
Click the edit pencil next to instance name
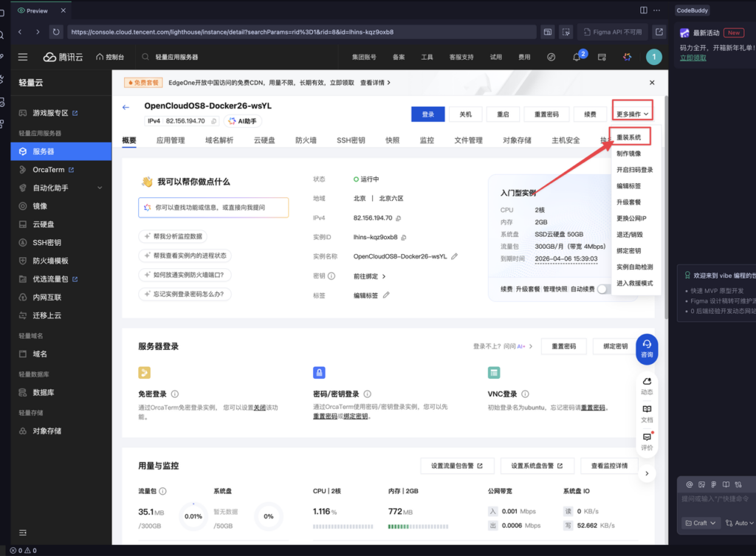(x=455, y=256)
